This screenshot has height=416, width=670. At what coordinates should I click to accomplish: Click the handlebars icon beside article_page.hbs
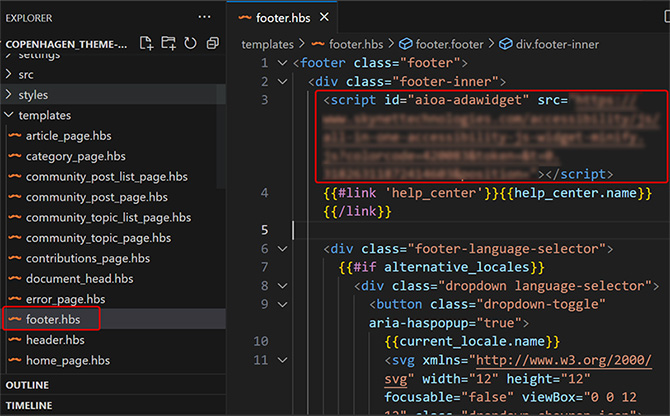(14, 136)
